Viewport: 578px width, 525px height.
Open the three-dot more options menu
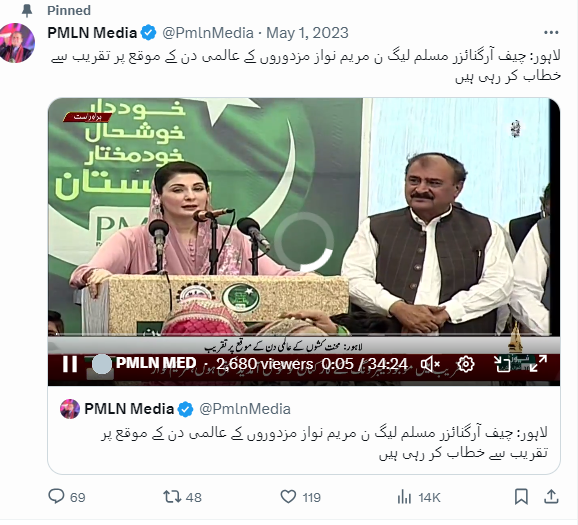point(551,33)
